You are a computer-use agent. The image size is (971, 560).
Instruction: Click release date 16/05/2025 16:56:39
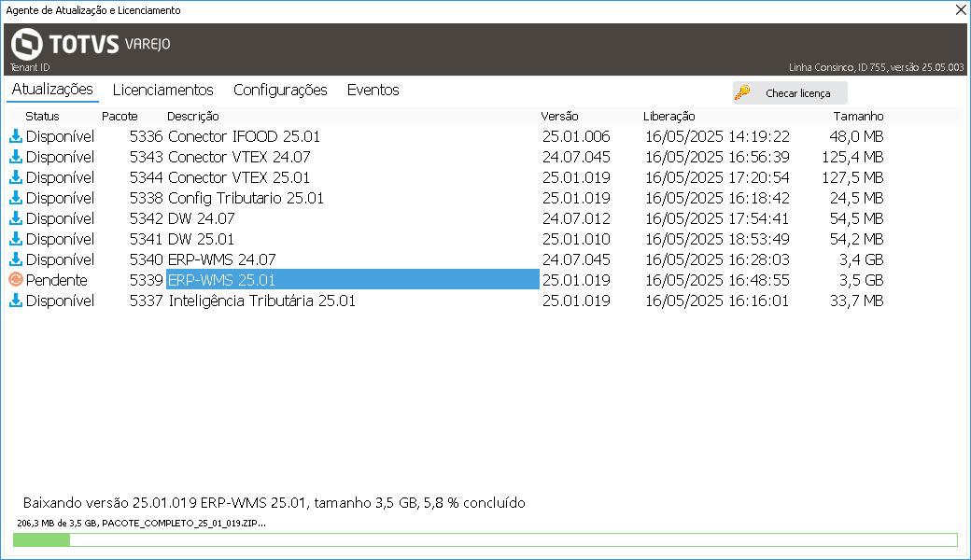[717, 157]
